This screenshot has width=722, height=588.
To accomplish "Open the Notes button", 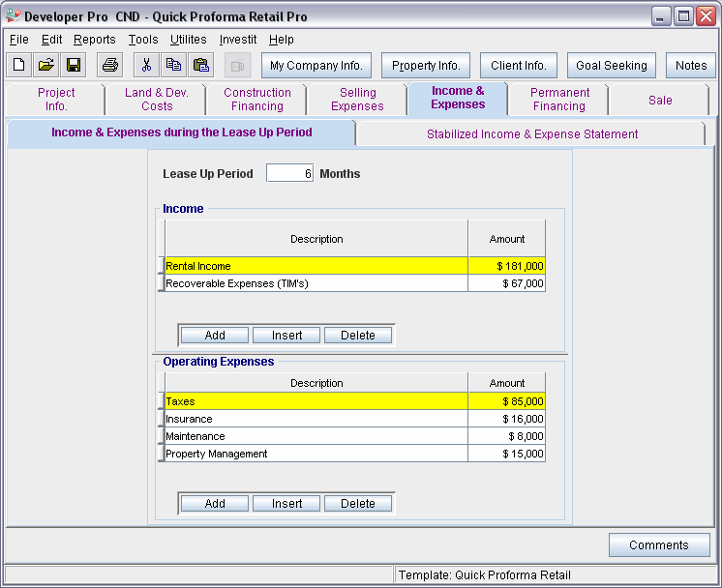I will click(x=691, y=66).
